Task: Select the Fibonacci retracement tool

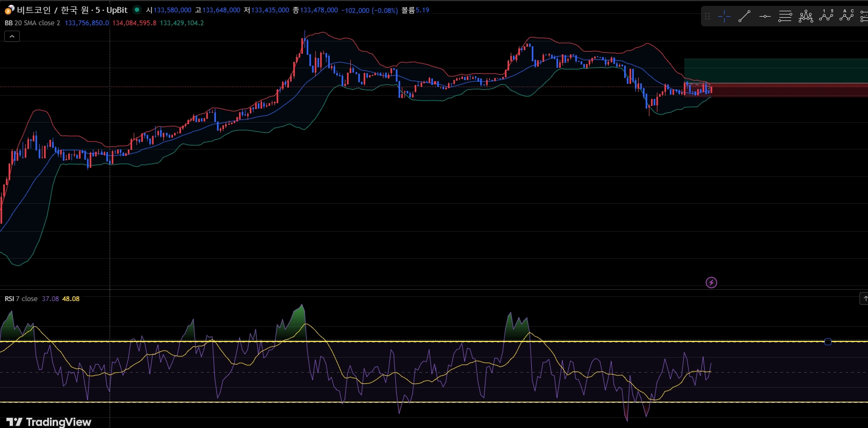Action: [x=785, y=17]
